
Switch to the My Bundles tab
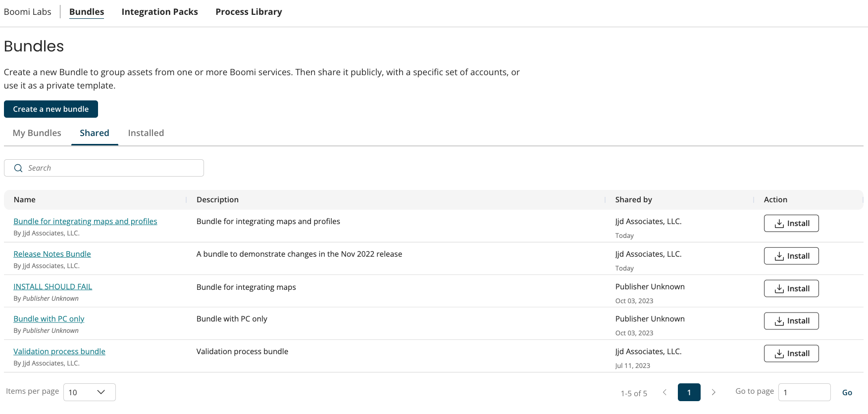click(37, 133)
